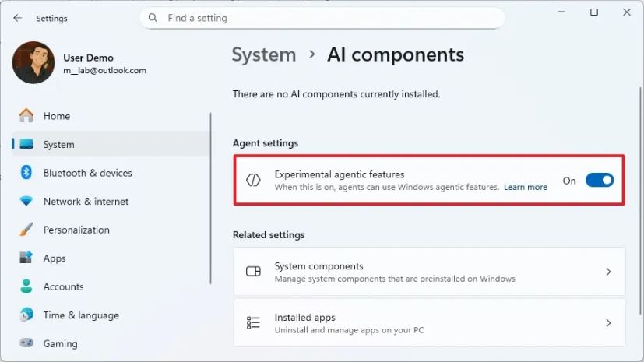Open Installed apps chevron arrow
This screenshot has height=362, width=644.
click(x=608, y=322)
